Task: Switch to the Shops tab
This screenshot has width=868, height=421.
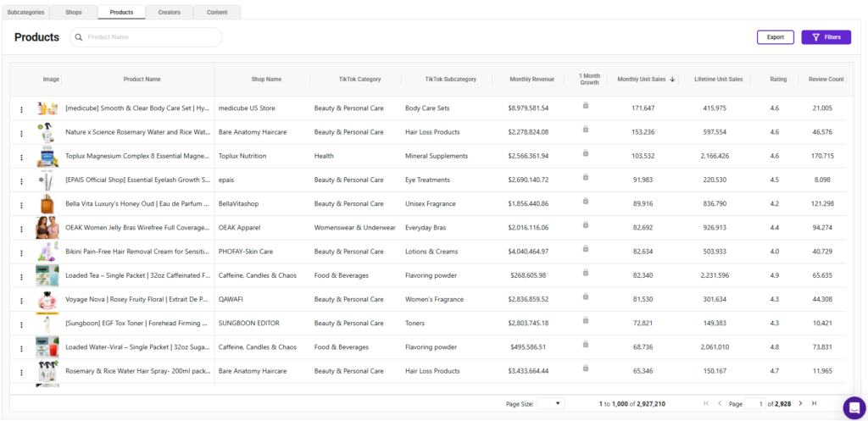Action: pos(74,12)
